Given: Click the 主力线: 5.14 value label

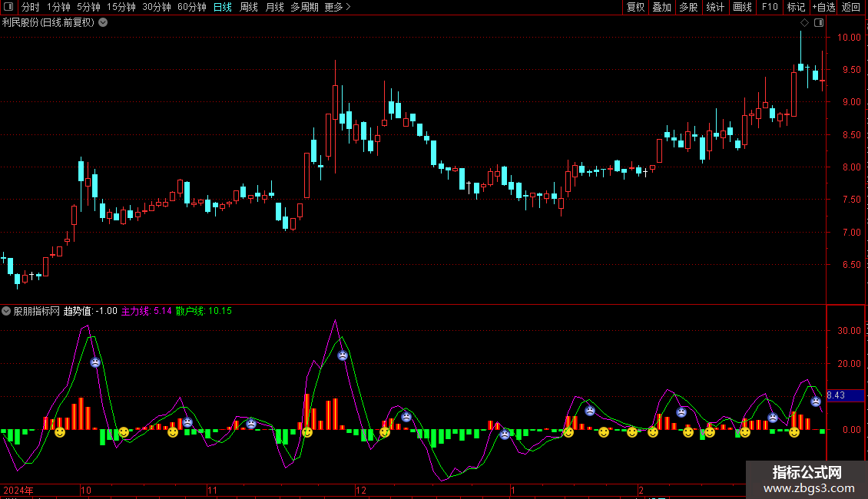Looking at the screenshot, I should [x=147, y=311].
